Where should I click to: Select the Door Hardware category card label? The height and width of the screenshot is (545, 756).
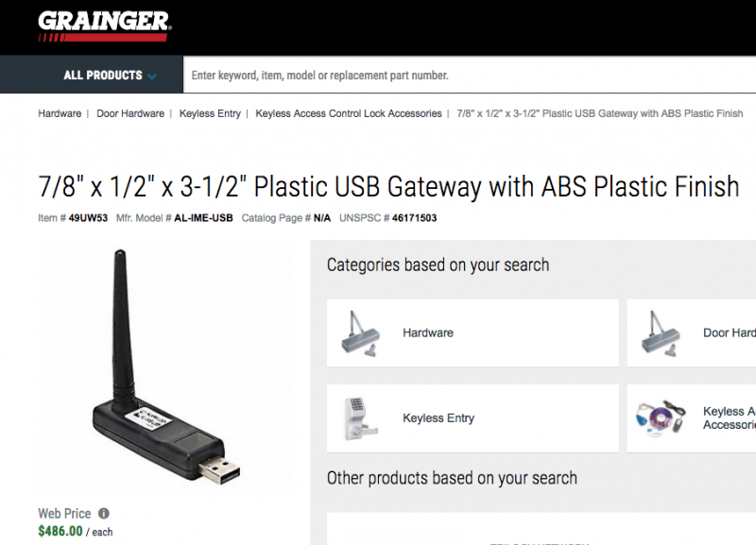pos(730,333)
